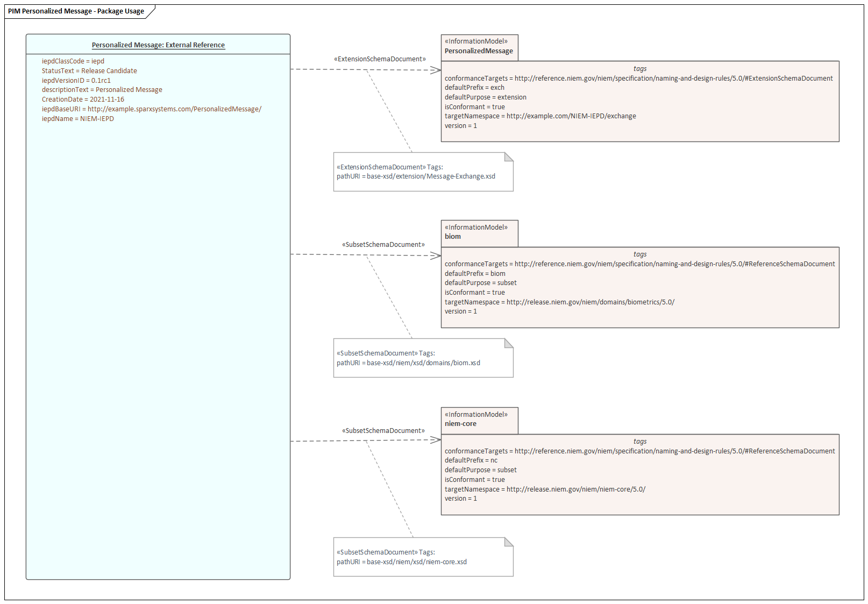Select the SubsetSchemaDocument label near biom
868x604 pixels.
click(x=383, y=244)
